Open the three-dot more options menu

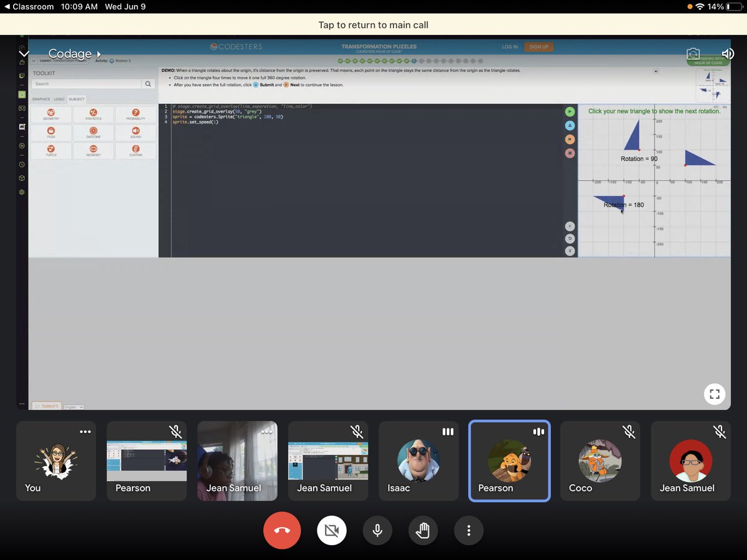(x=469, y=531)
